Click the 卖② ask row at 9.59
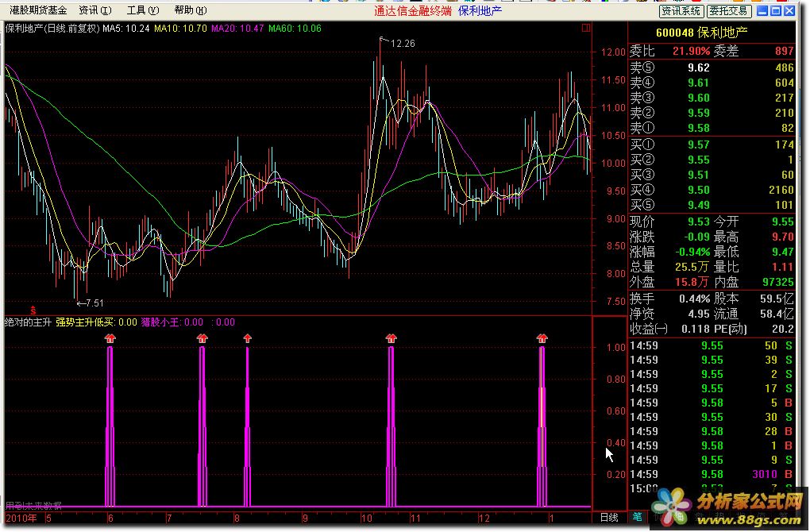Image resolution: width=810 pixels, height=532 pixels. click(x=712, y=113)
